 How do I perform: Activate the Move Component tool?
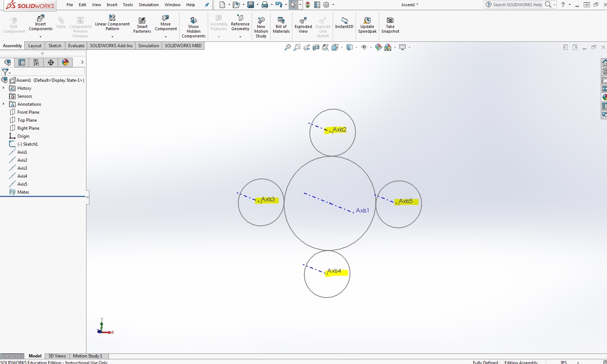click(x=166, y=23)
